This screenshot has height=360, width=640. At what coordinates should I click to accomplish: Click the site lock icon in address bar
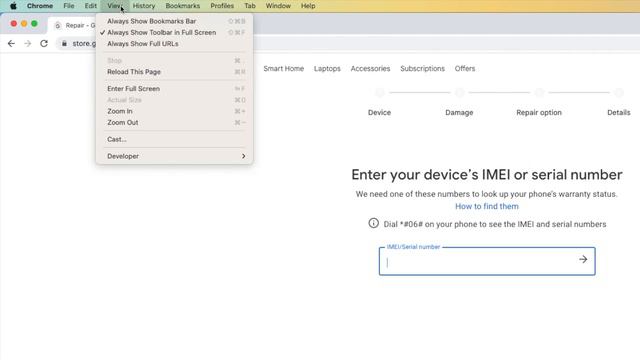pyautogui.click(x=64, y=43)
